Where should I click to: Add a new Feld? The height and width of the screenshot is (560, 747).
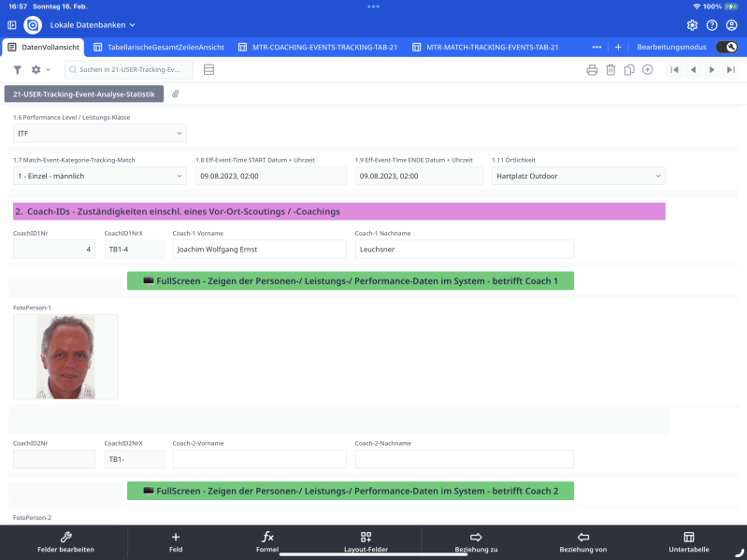pos(176,542)
